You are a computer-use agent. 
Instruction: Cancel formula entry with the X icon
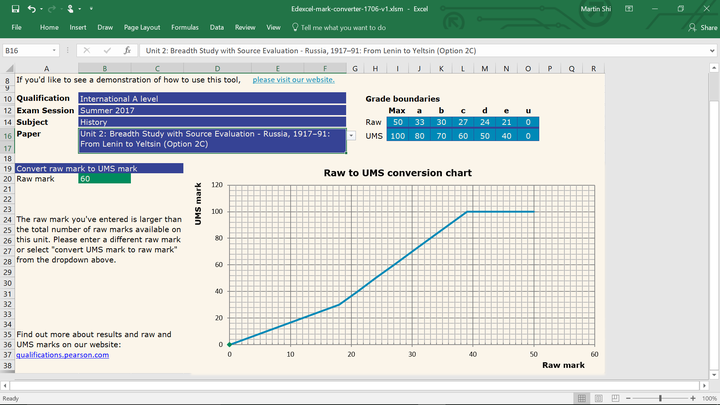88,50
